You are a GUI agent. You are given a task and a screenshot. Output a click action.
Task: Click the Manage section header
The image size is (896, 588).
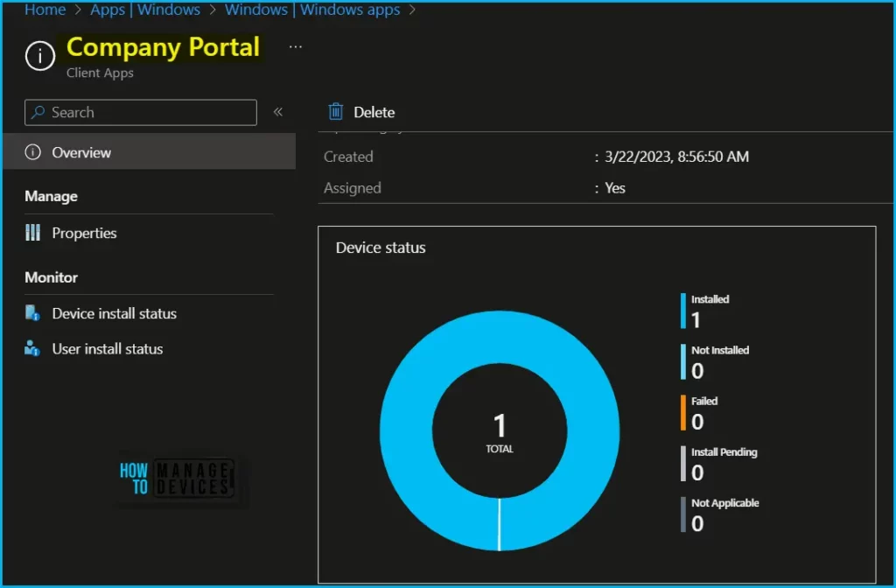[x=51, y=196]
